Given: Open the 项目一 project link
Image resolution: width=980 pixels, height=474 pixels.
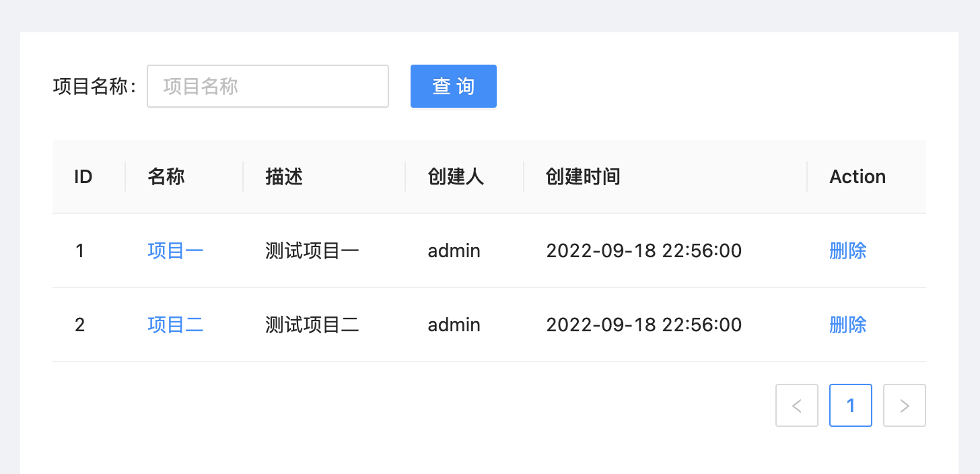Looking at the screenshot, I should tap(176, 251).
